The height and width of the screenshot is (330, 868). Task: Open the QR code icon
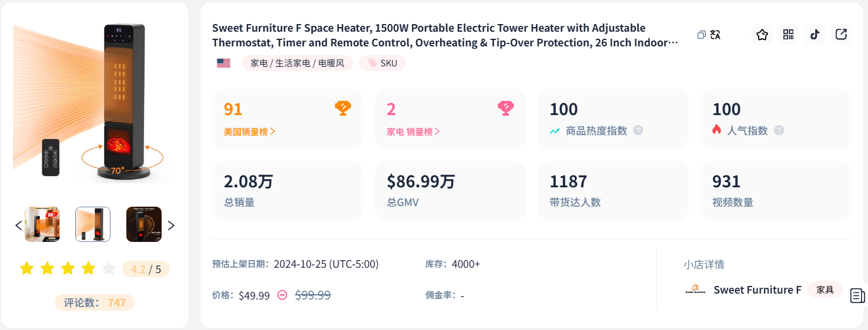pos(788,35)
